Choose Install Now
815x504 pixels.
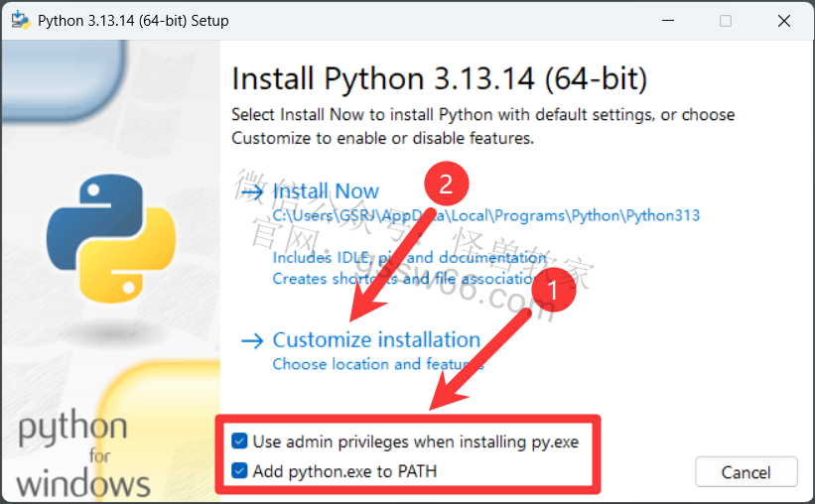pyautogui.click(x=326, y=191)
